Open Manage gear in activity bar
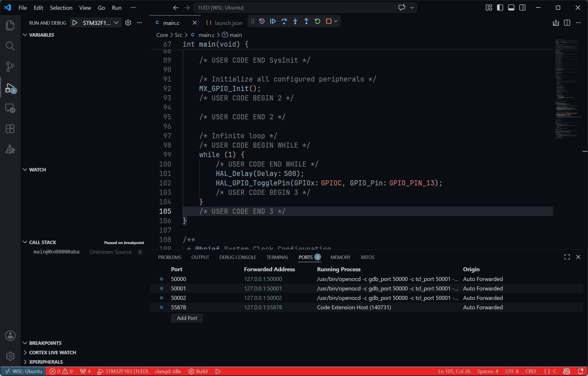This screenshot has height=376, width=588. point(10,356)
